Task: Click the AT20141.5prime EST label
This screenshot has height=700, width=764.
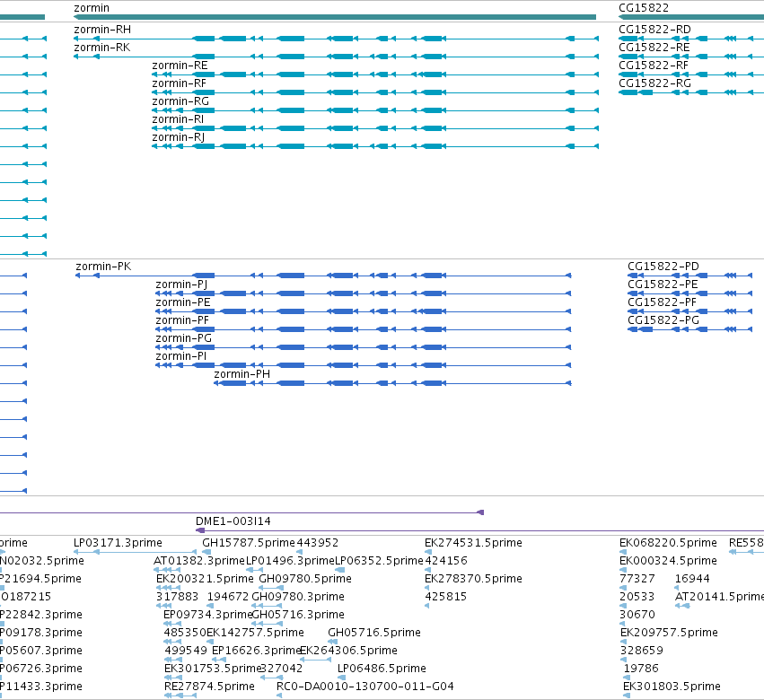Action: pyautogui.click(x=719, y=597)
